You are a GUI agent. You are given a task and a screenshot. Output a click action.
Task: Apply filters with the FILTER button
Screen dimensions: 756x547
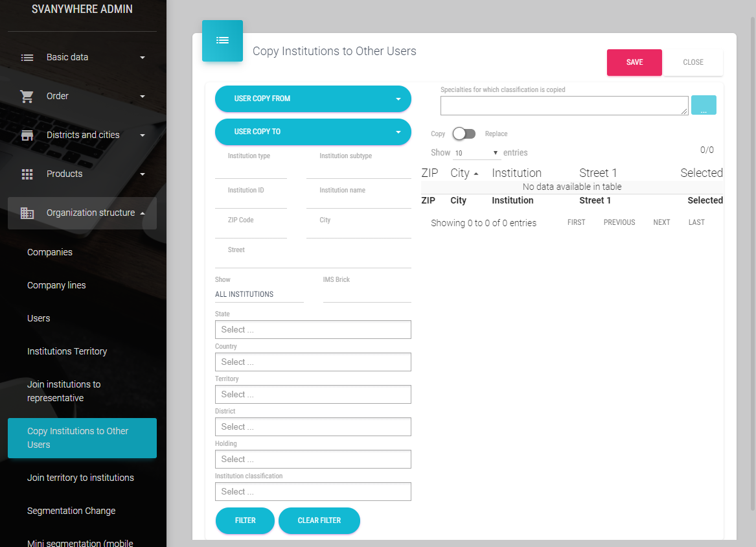coord(245,520)
